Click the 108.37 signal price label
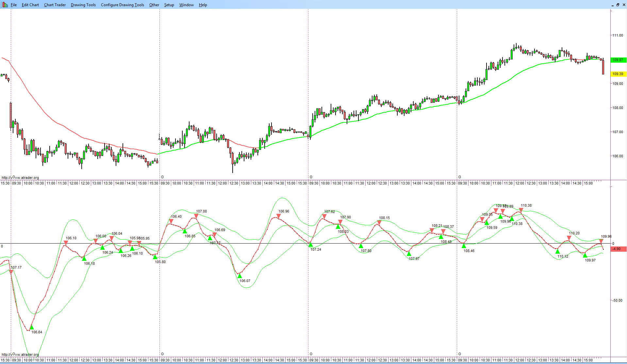 click(x=449, y=227)
